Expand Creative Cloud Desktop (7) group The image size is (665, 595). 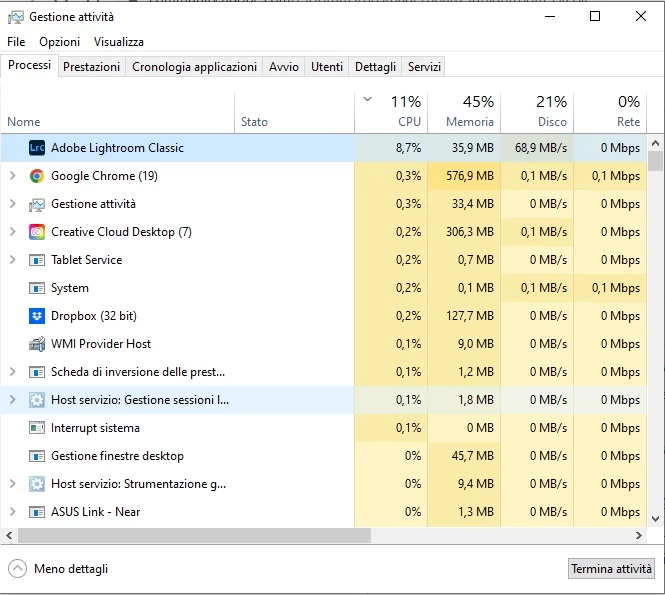point(13,232)
